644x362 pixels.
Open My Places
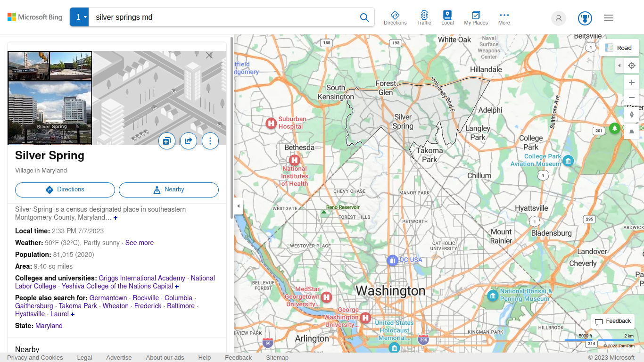pos(476,18)
